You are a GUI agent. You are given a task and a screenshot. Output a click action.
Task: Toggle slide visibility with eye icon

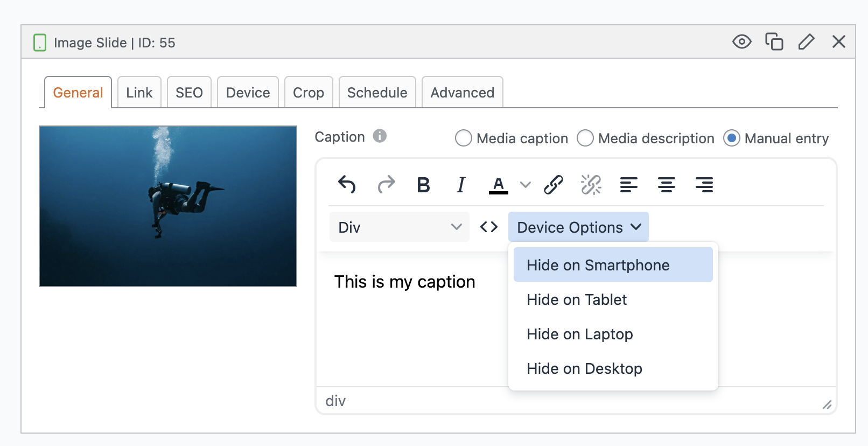click(741, 42)
